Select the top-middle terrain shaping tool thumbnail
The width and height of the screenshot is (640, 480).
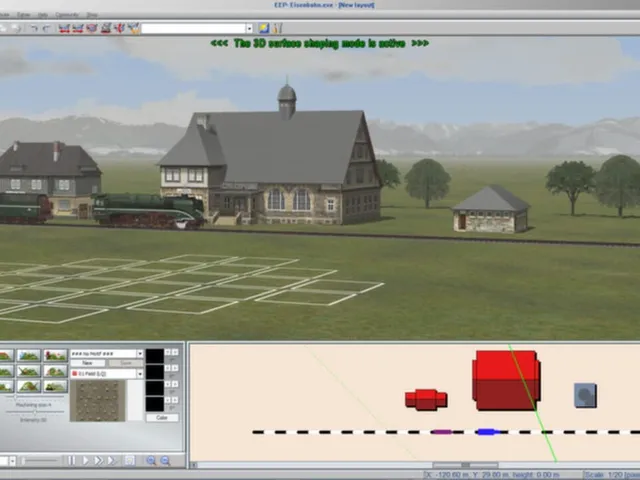(29, 355)
